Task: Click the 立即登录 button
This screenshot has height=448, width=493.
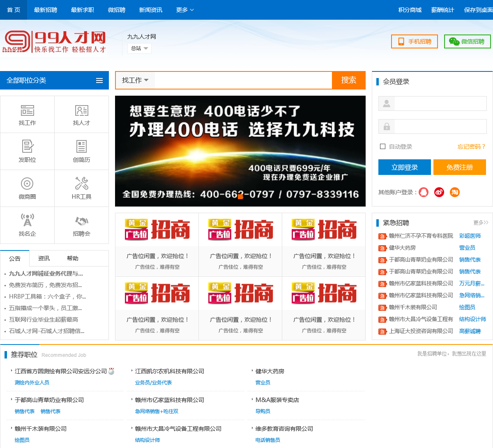Action: (405, 167)
